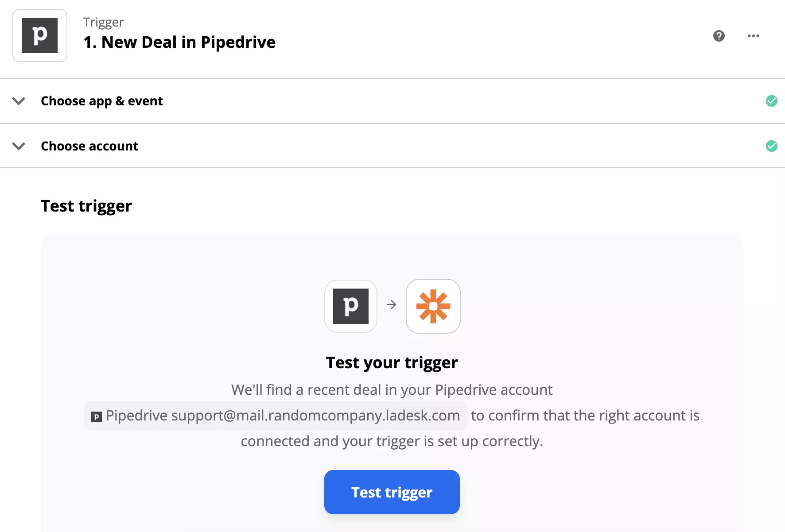
Task: Click the Test trigger section heading
Action: point(86,205)
